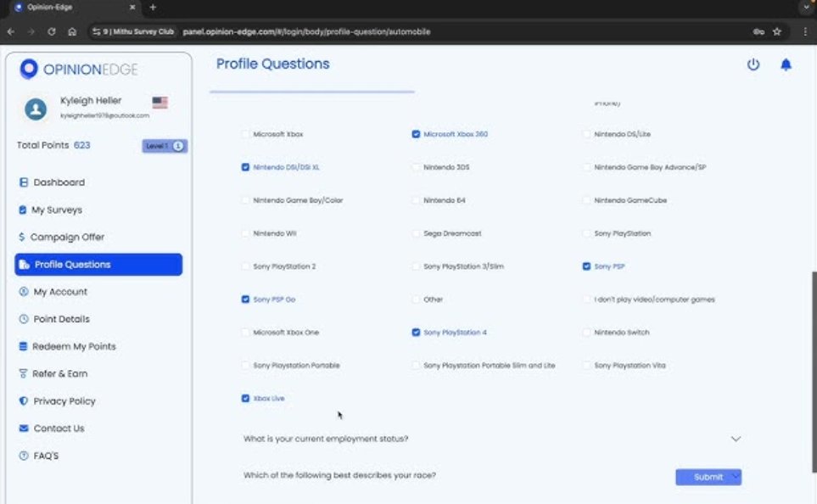
Task: Open the Refer & Earn link
Action: point(59,373)
